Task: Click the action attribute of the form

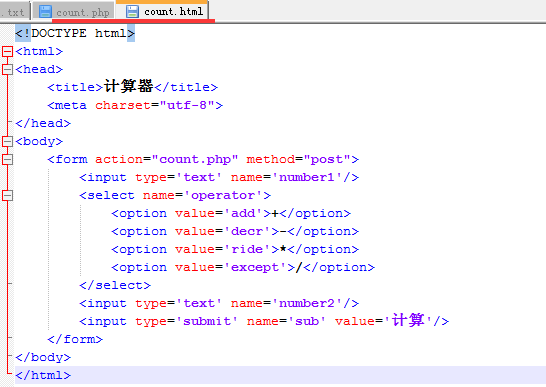Action: tap(119, 160)
